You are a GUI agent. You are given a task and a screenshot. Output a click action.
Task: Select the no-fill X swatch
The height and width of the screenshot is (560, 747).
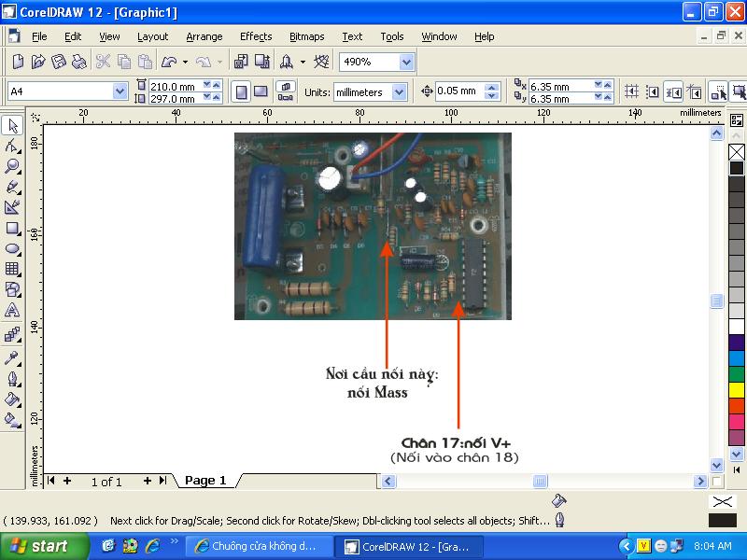tap(737, 152)
